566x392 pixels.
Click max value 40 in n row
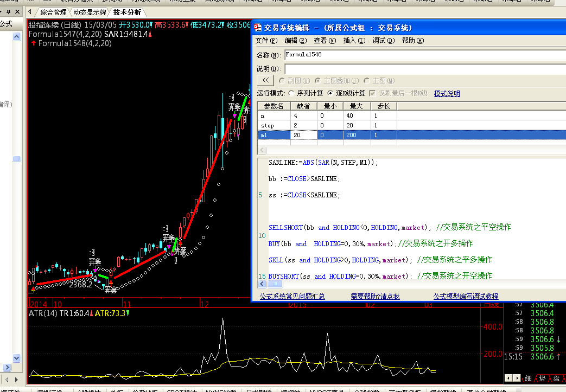(x=357, y=116)
